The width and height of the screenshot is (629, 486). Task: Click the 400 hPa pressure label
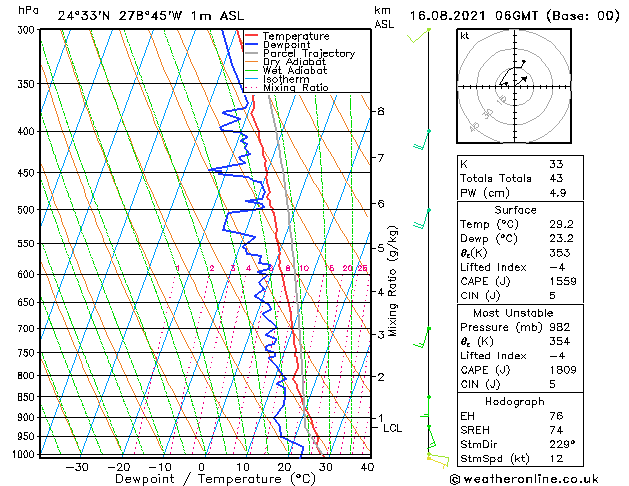click(28, 131)
